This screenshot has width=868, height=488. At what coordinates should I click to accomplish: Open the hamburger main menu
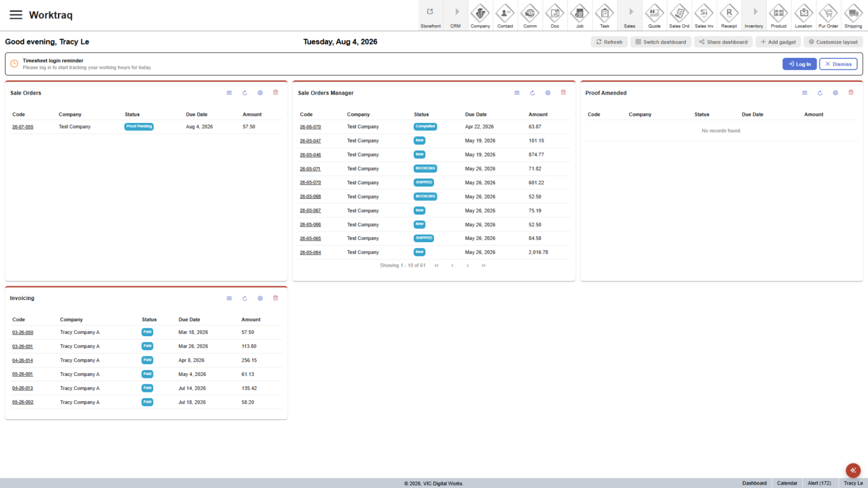tap(16, 15)
